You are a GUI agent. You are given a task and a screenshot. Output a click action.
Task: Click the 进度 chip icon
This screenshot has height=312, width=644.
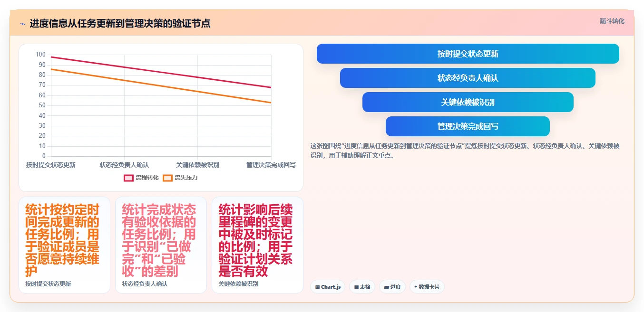tap(386, 287)
